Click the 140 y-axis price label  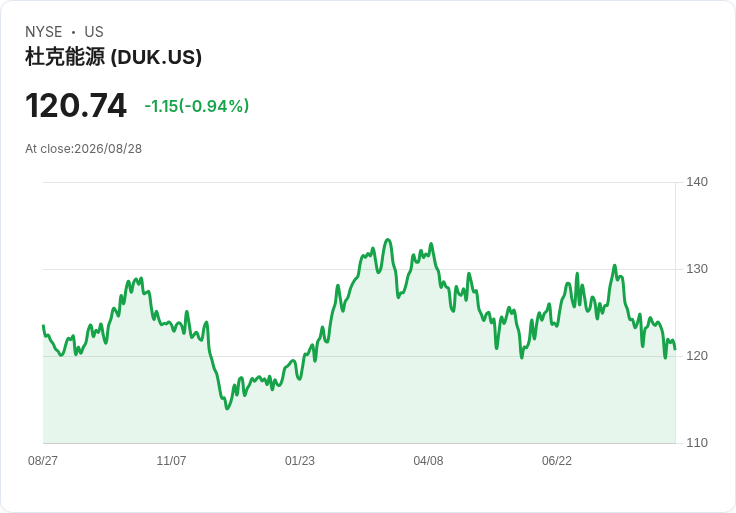[697, 182]
